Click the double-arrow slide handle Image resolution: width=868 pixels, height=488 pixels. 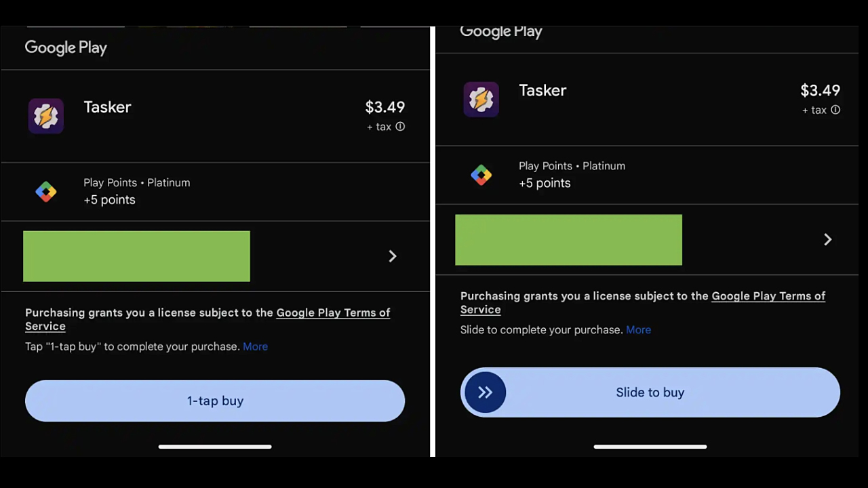[485, 392]
